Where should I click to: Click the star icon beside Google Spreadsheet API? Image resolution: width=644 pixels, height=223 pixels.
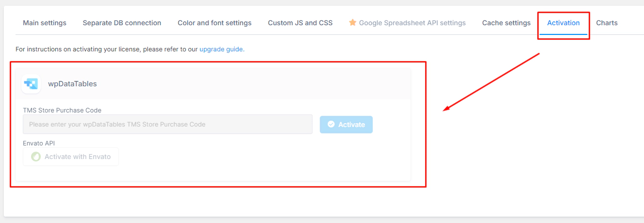coord(353,23)
